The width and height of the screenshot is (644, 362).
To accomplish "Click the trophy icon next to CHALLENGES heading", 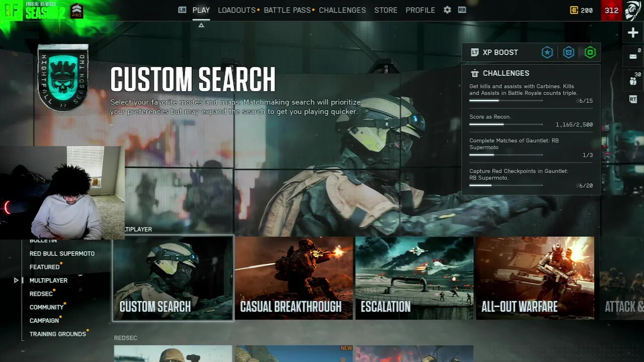I will tap(474, 73).
